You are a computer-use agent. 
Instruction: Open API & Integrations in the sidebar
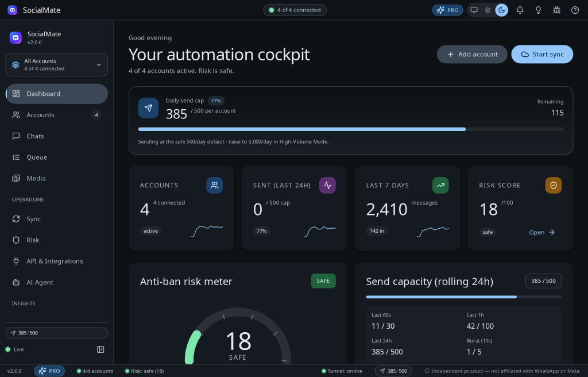[x=57, y=261]
